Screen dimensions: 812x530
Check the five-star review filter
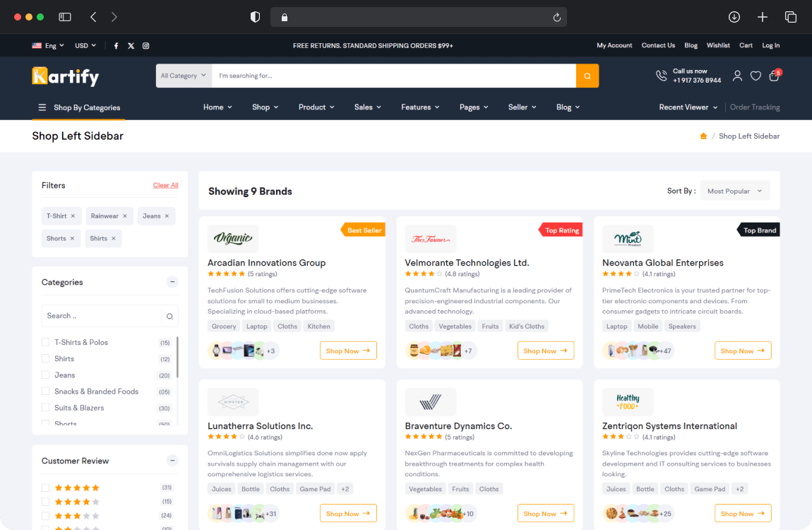pyautogui.click(x=46, y=488)
